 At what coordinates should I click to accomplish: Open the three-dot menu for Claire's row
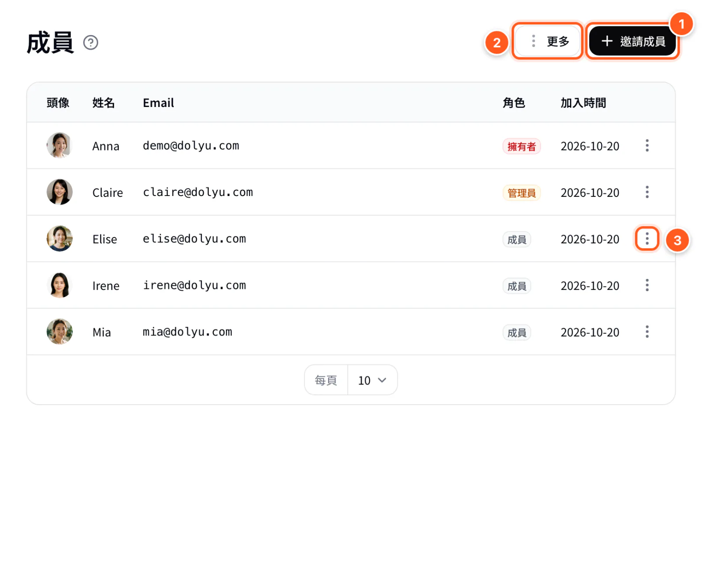pyautogui.click(x=647, y=192)
